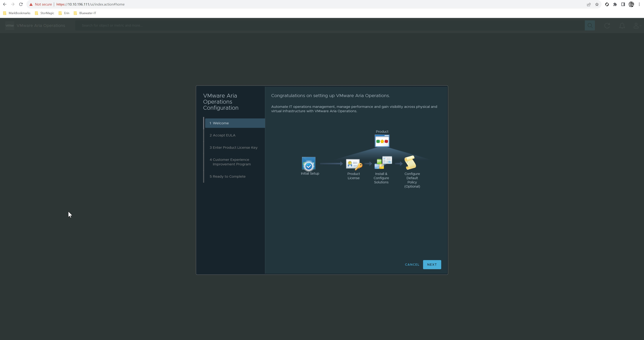Click the header refresh icon
The width and height of the screenshot is (644, 340).
click(x=607, y=26)
